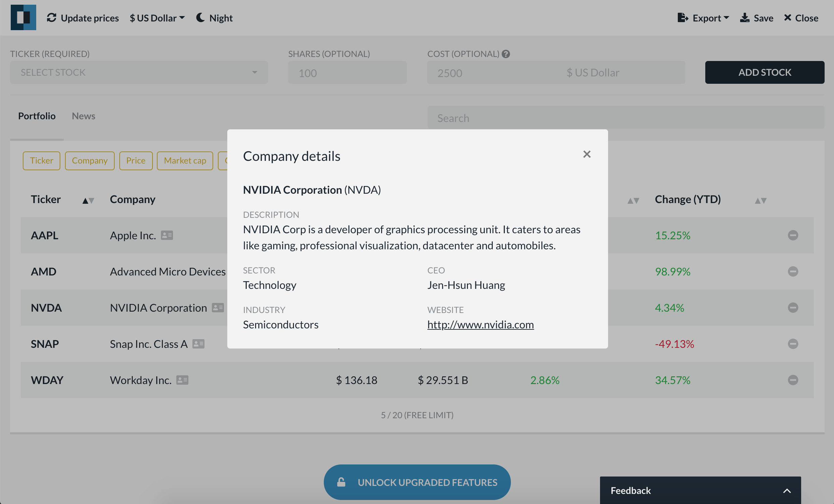Click the app logo icon

click(23, 18)
